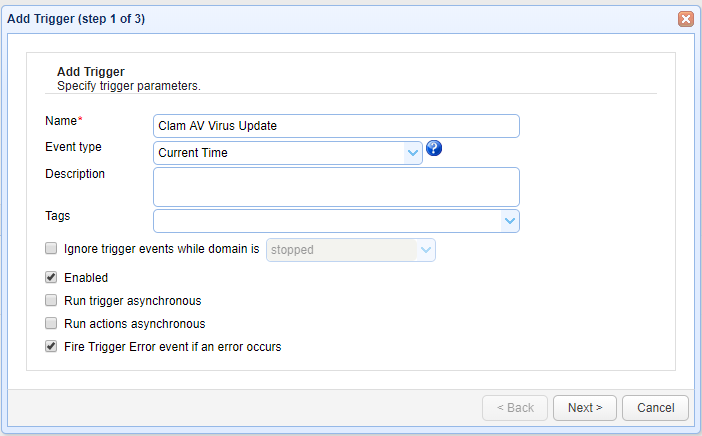702x436 pixels.
Task: Expand the Event type dropdown arrow
Action: click(412, 153)
